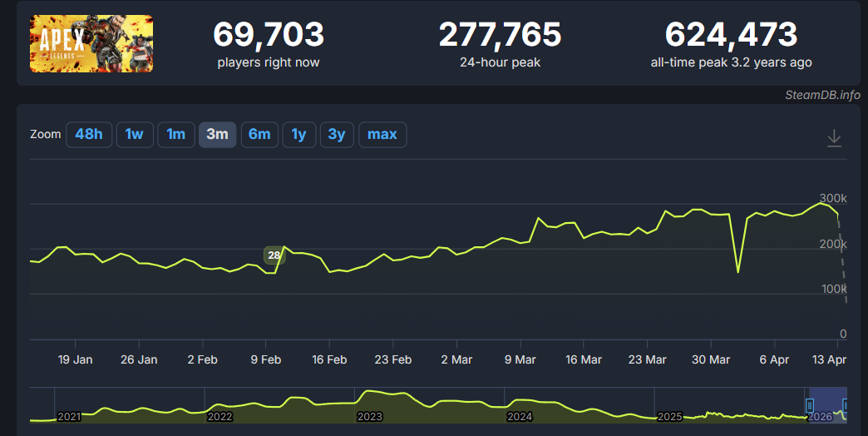Click the 2 Mar x-axis label
This screenshot has width=868, height=436.
456,359
